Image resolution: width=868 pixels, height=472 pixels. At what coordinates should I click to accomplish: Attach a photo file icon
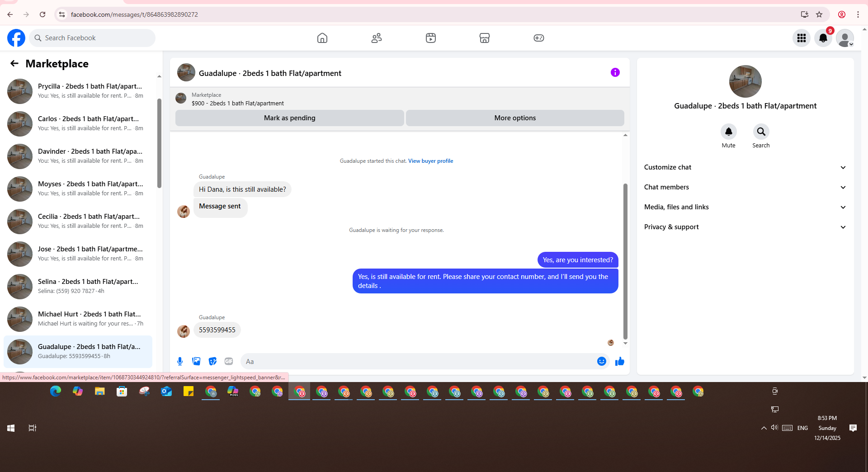(196, 361)
